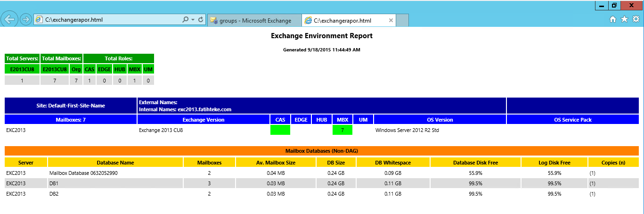The width and height of the screenshot is (644, 214).
Task: Click the Exchange Environment Report title
Action: 322,36
